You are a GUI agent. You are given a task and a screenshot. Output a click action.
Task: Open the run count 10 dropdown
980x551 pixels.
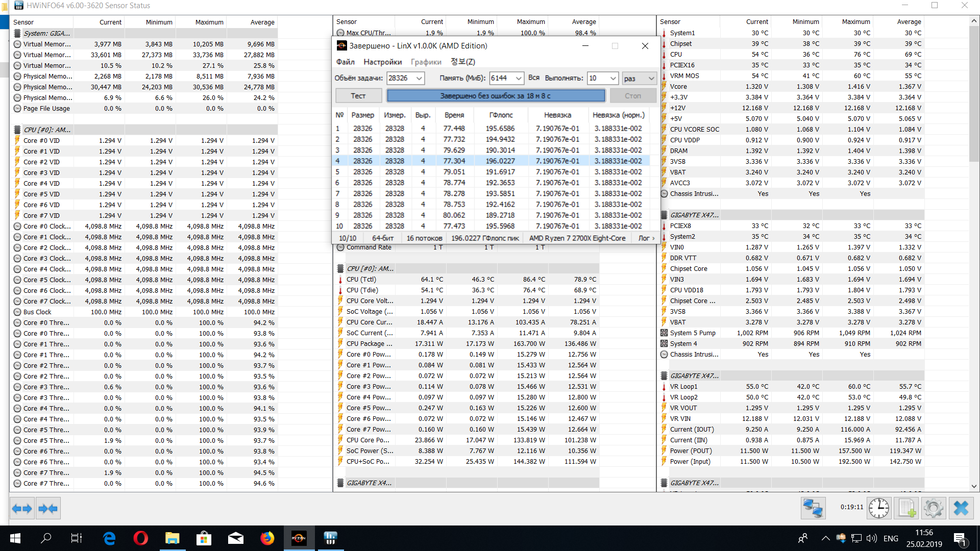tap(613, 78)
